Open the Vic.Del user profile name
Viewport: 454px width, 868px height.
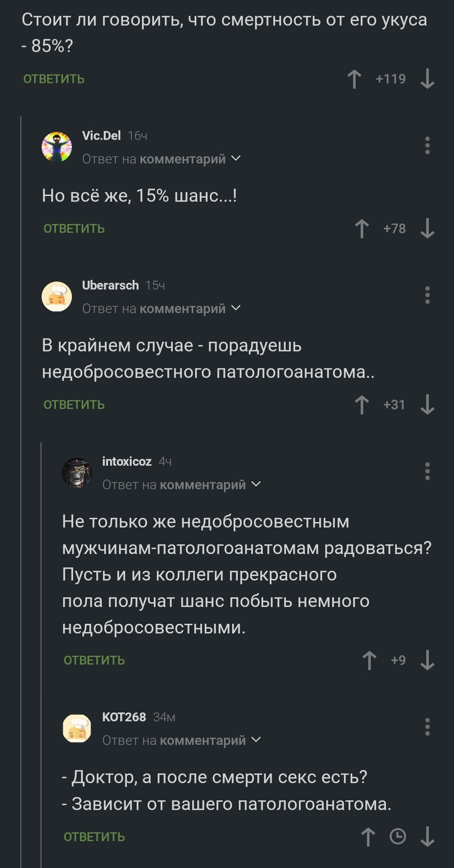[x=101, y=135]
